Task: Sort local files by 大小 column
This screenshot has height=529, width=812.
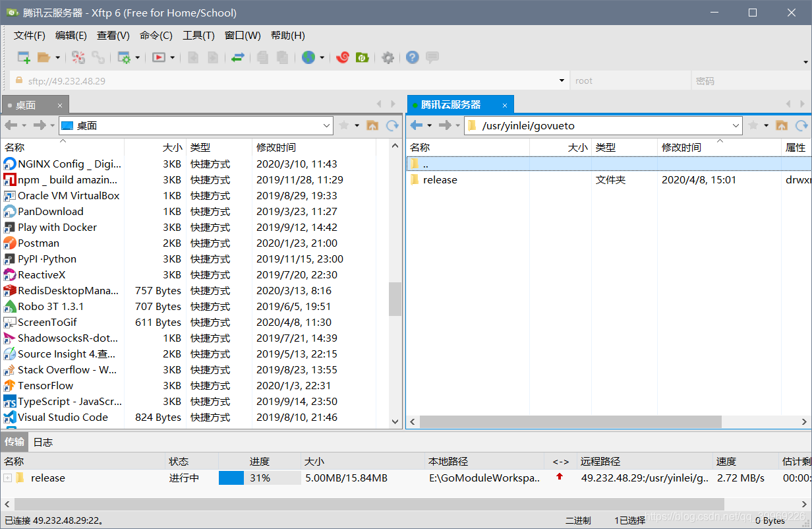Action: 156,148
